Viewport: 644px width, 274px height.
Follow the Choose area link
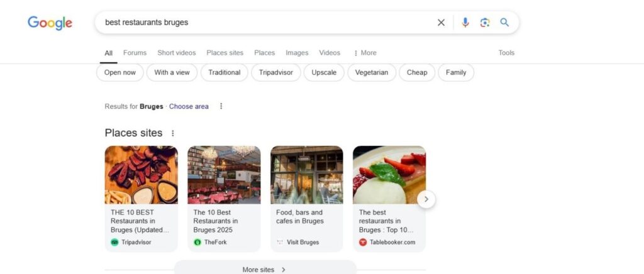189,106
